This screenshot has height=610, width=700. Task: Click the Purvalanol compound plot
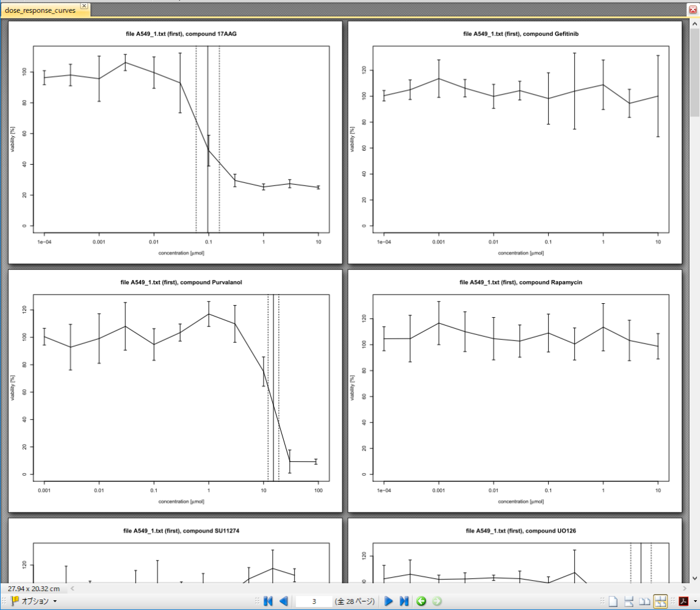pyautogui.click(x=181, y=388)
